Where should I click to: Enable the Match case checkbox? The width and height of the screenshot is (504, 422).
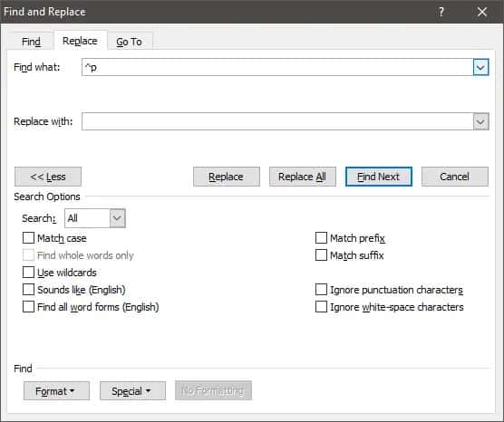28,238
